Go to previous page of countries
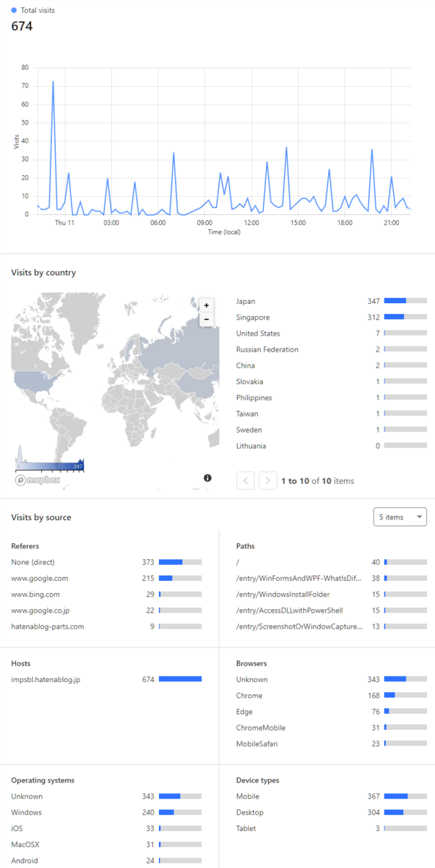This screenshot has width=435, height=868. (246, 480)
